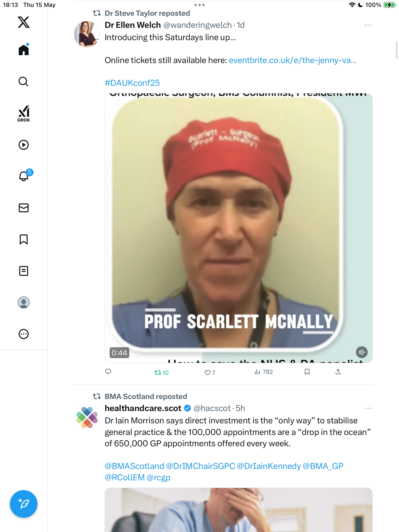This screenshot has height=532, width=399.
Task: Open options menu on healthandcare.scot post
Action: click(x=368, y=408)
